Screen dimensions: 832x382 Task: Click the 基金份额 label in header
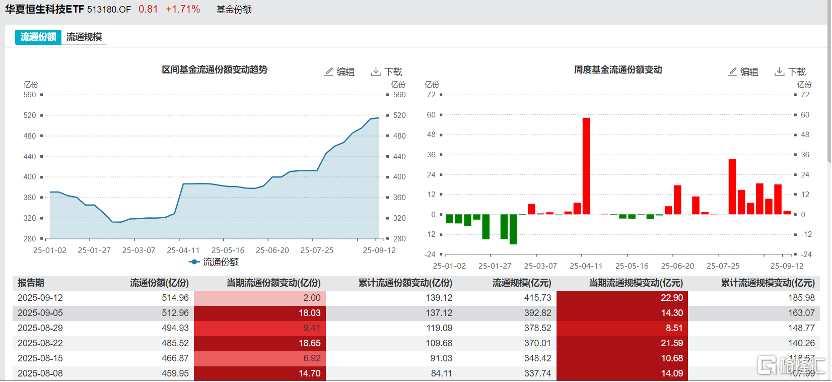pyautogui.click(x=234, y=10)
